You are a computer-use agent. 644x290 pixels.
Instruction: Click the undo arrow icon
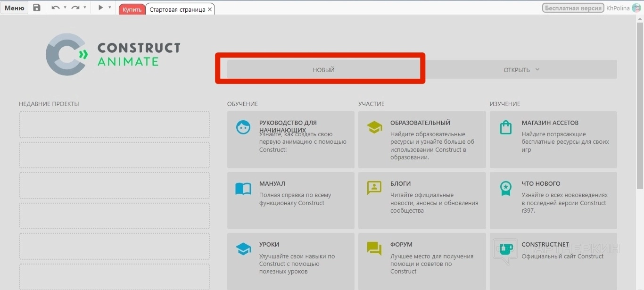pyautogui.click(x=56, y=8)
